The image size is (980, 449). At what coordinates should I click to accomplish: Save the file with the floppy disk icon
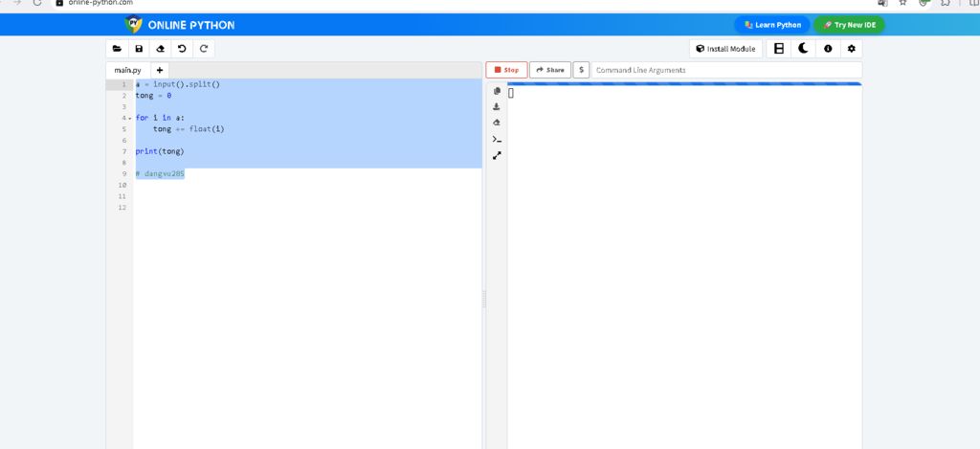tap(139, 49)
